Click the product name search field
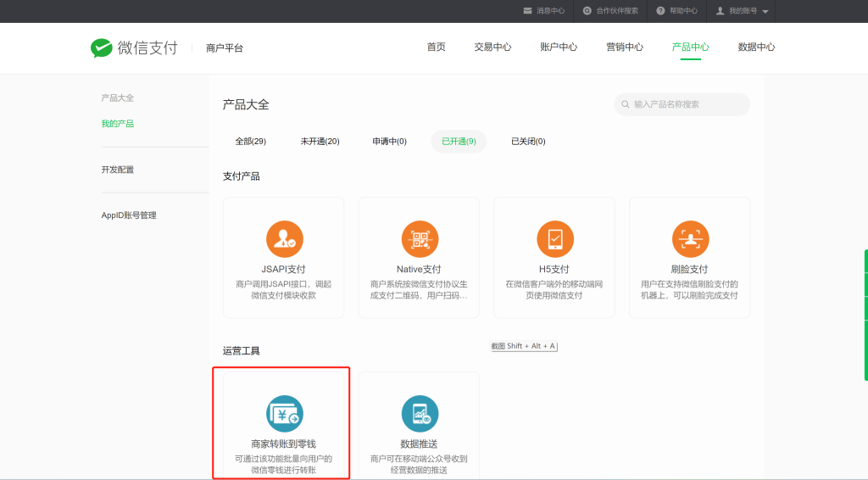The image size is (868, 480). click(682, 104)
